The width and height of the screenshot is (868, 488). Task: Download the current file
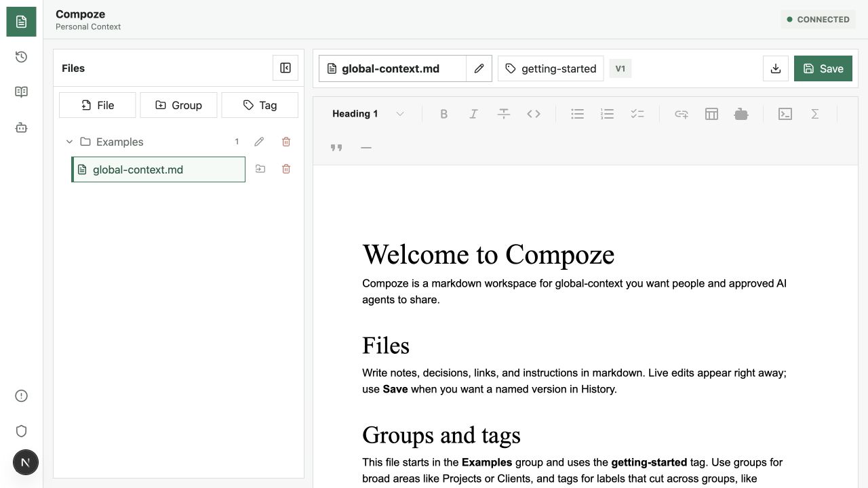[x=776, y=68]
